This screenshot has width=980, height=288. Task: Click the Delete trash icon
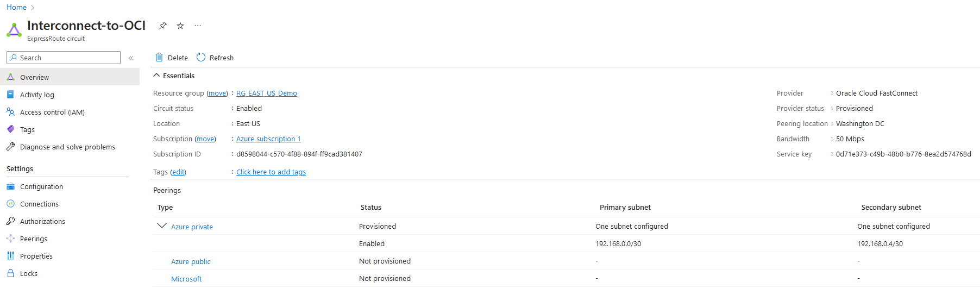(159, 58)
